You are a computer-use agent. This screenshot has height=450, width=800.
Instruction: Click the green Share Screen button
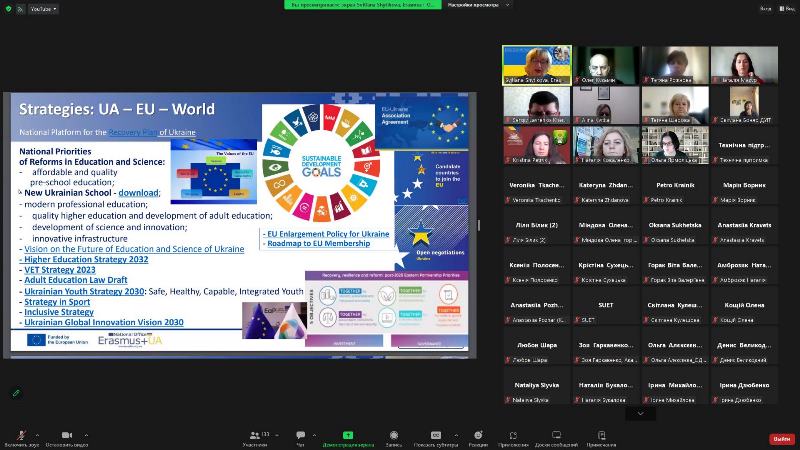348,438
